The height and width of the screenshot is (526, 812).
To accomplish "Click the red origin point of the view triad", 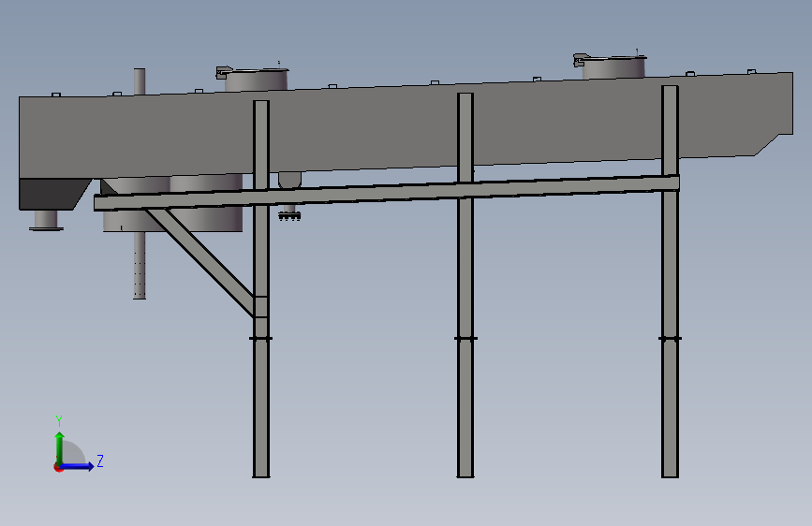I will pyautogui.click(x=58, y=467).
